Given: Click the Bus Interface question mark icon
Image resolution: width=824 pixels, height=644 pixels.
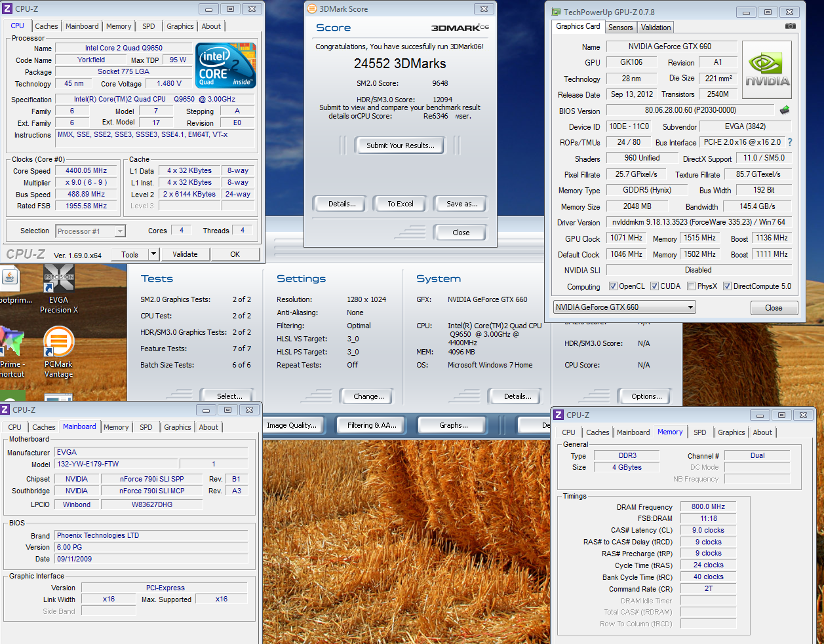Looking at the screenshot, I should [789, 142].
